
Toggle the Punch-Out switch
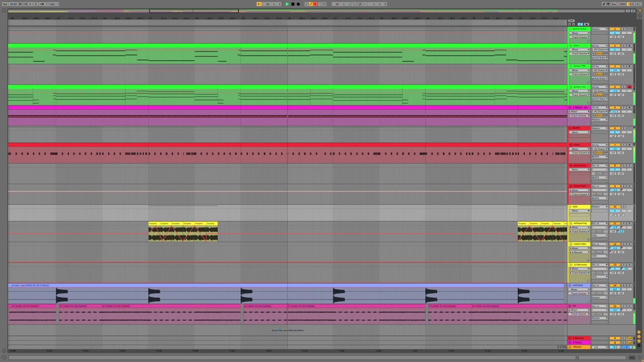coord(364,4)
